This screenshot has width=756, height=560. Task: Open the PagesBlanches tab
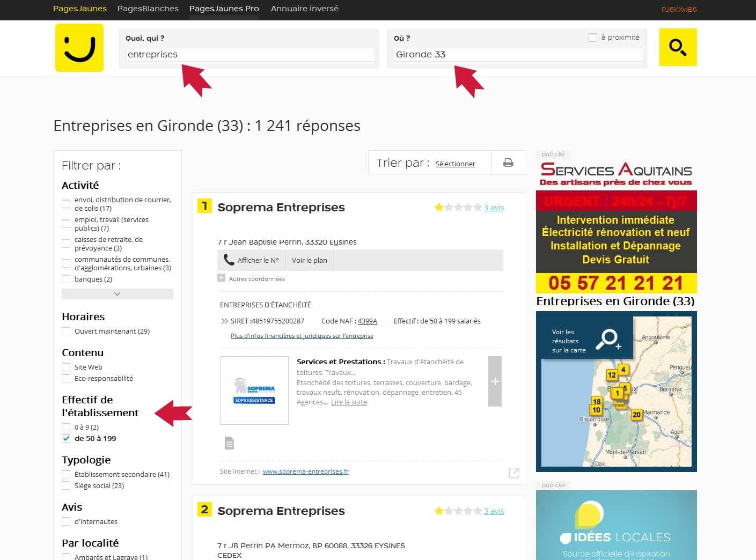coord(148,9)
